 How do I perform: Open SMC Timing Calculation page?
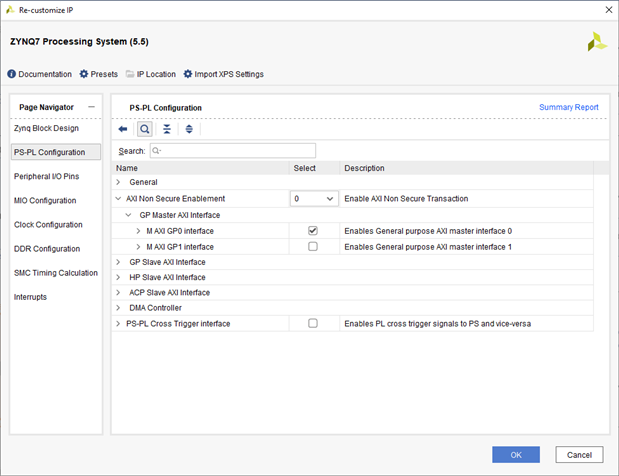(x=56, y=273)
